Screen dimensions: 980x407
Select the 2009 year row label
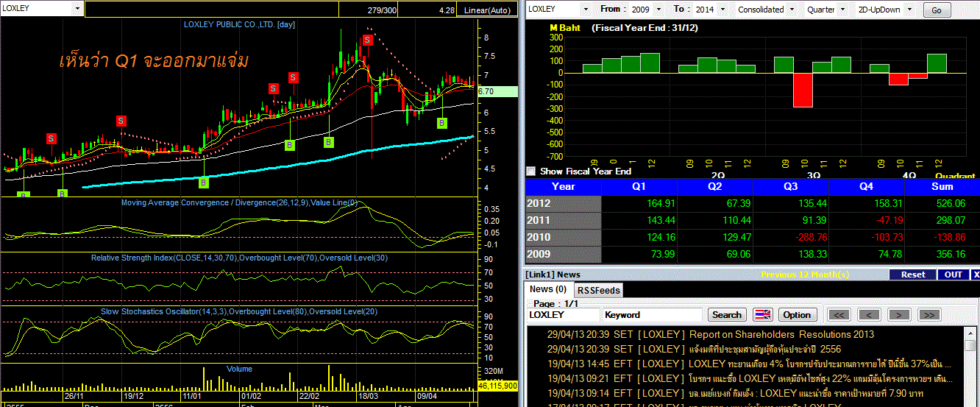pos(564,254)
